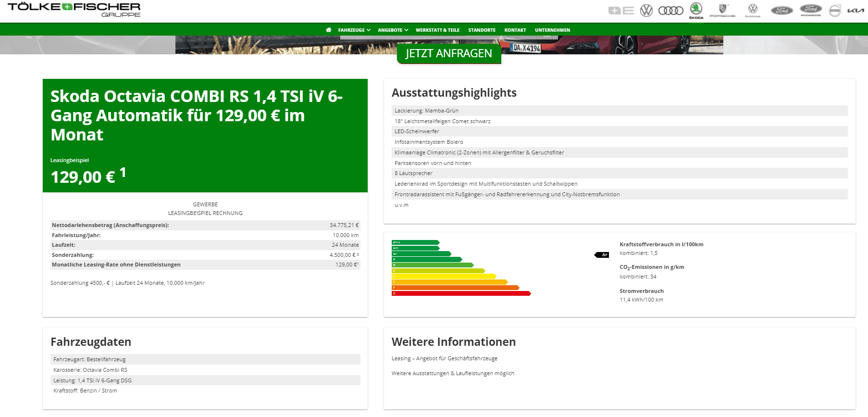Select the green Škoda brand logo

coord(696,11)
